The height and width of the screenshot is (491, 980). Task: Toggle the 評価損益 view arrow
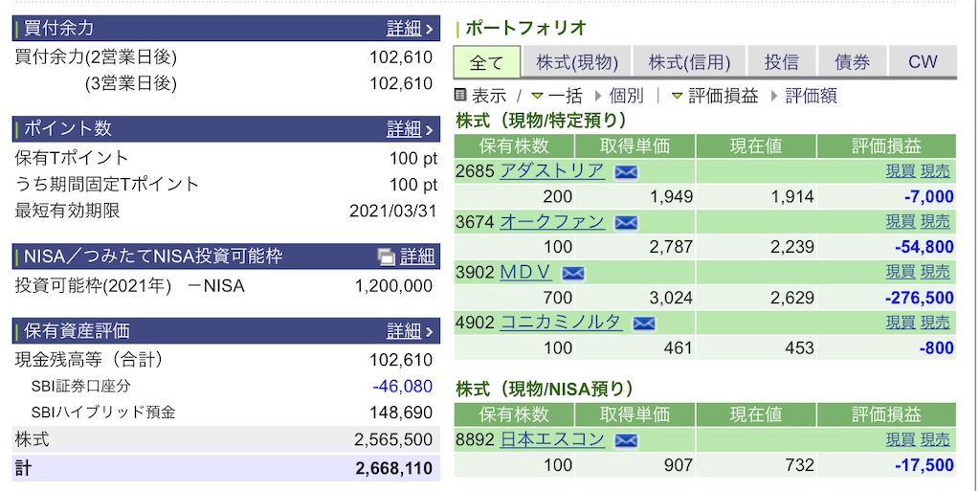click(x=677, y=97)
